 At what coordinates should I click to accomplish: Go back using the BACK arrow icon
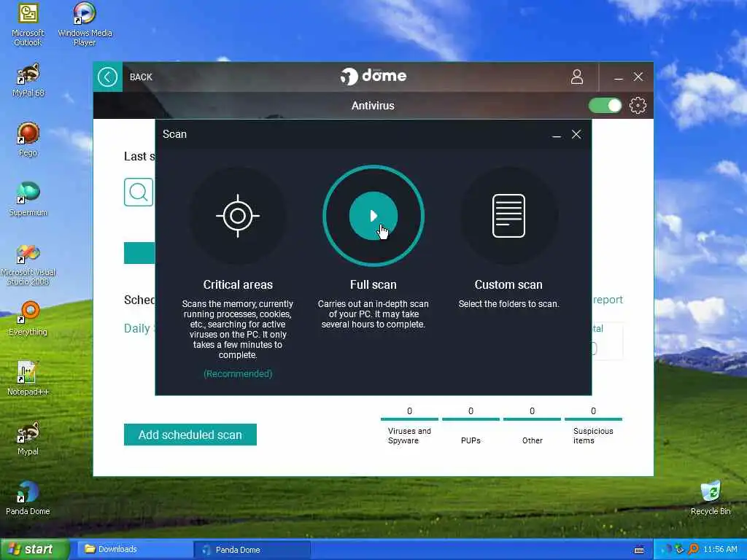coord(107,77)
